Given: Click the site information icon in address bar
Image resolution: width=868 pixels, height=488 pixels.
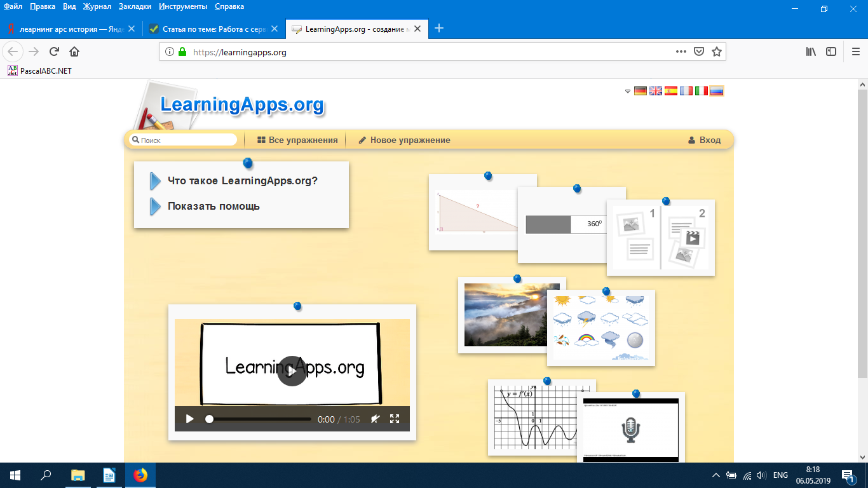Looking at the screenshot, I should (170, 52).
